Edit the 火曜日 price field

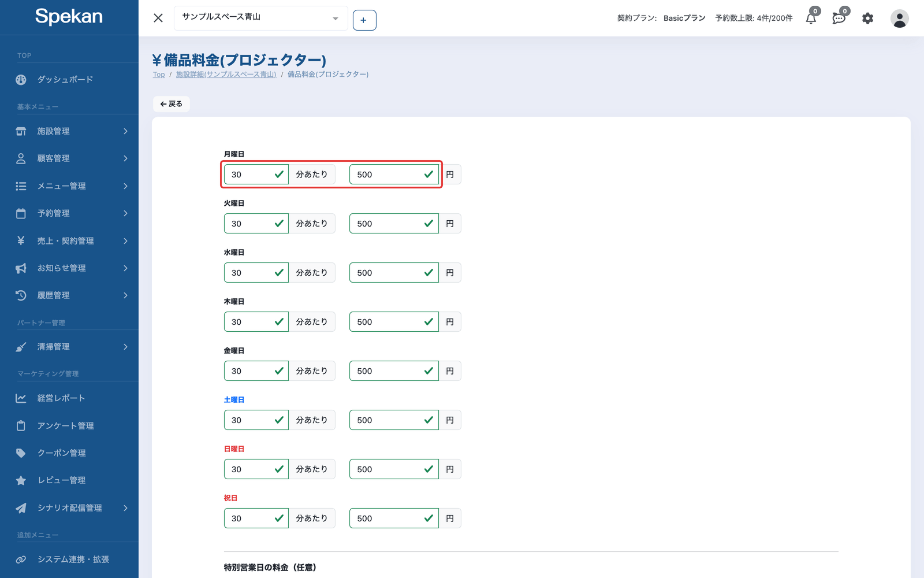[x=394, y=224]
